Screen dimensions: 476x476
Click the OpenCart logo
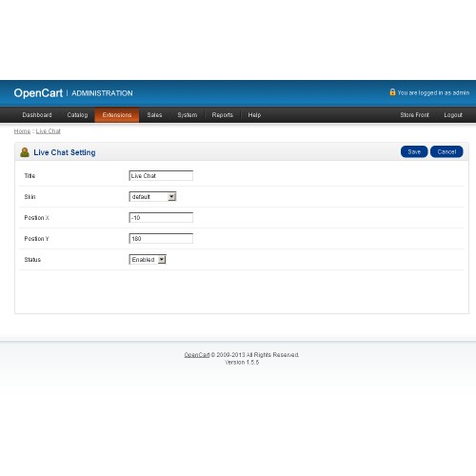coord(38,93)
